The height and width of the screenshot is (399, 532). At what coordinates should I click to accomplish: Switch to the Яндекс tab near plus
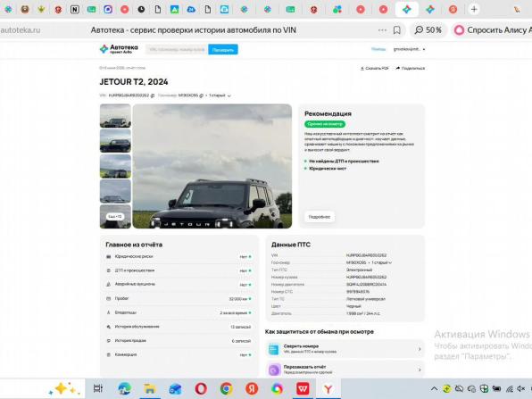click(453, 10)
